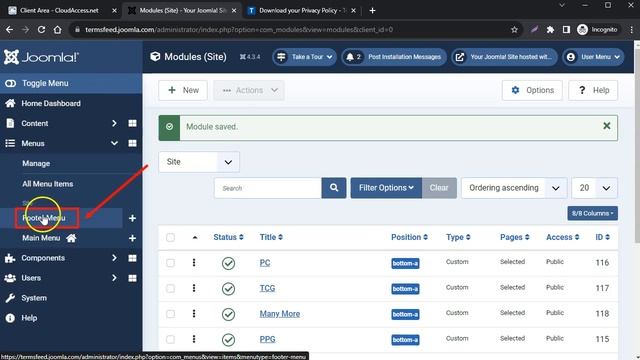
Task: Open Post Installation Messages notifications
Action: point(394,57)
